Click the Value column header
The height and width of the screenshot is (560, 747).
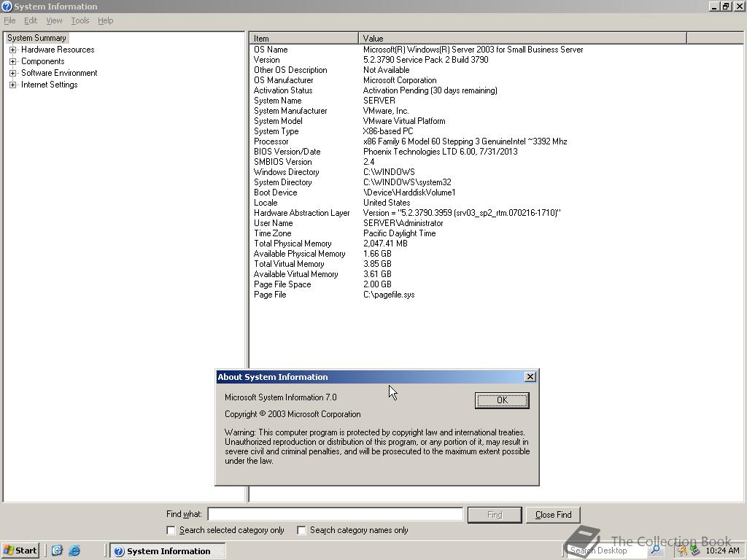[x=522, y=38]
